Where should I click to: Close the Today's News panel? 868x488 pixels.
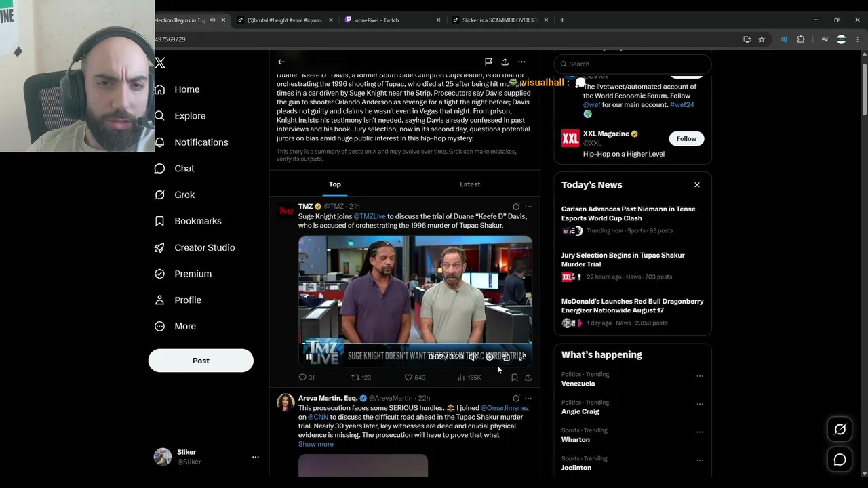coord(696,185)
